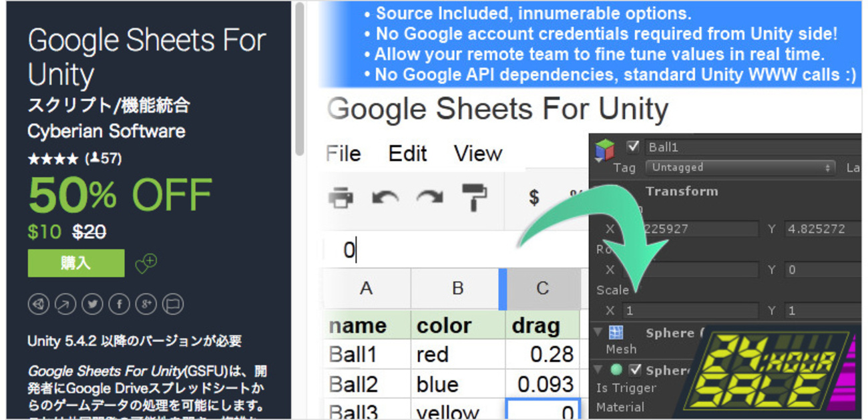Share asset on Twitter
Viewport: 868px width, 420px height.
[x=92, y=304]
